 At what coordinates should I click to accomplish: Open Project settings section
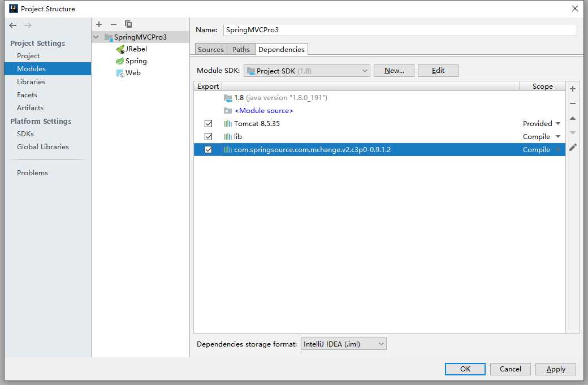click(28, 56)
